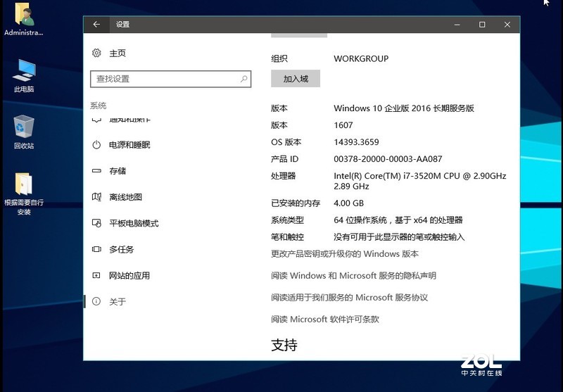The width and height of the screenshot is (563, 392).
Task: Click the WORKGROUP organization value
Action: [361, 58]
